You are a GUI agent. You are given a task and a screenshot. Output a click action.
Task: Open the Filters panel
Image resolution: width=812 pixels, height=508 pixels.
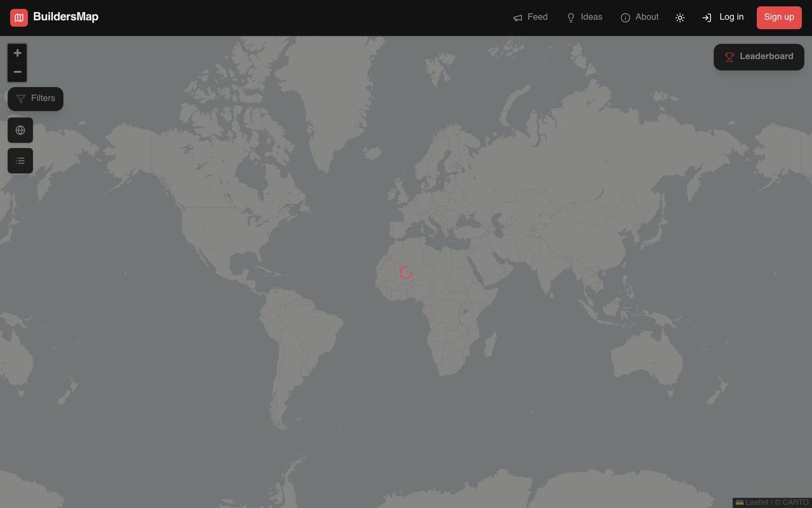[35, 99]
